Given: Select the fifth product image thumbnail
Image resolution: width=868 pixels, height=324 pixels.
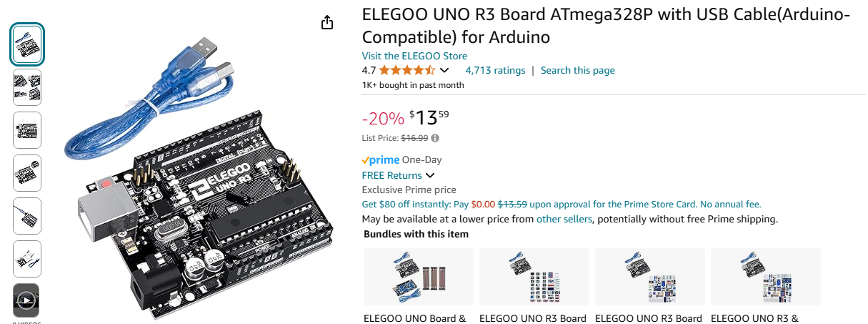Looking at the screenshot, I should [28, 216].
